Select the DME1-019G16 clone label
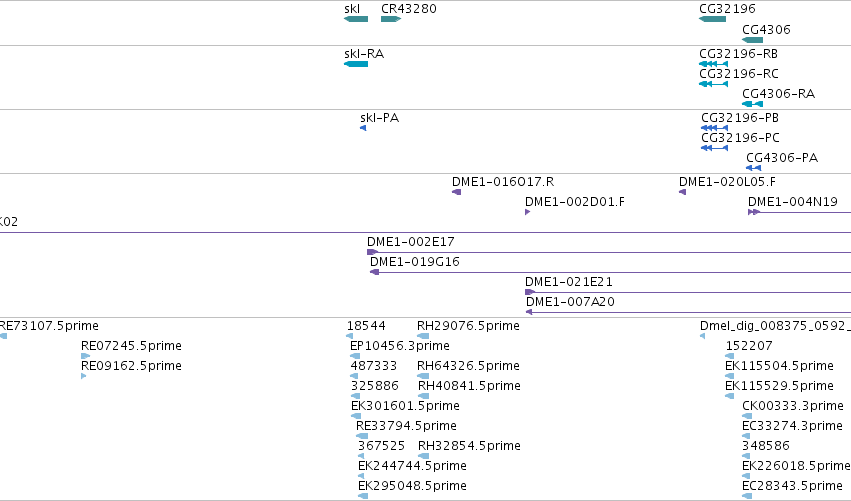The image size is (851, 501). tap(415, 262)
